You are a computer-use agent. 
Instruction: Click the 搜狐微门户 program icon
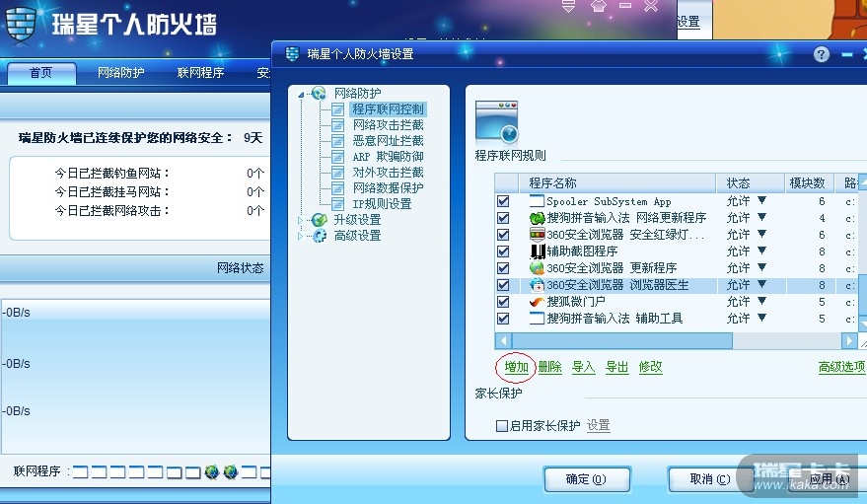(x=537, y=302)
